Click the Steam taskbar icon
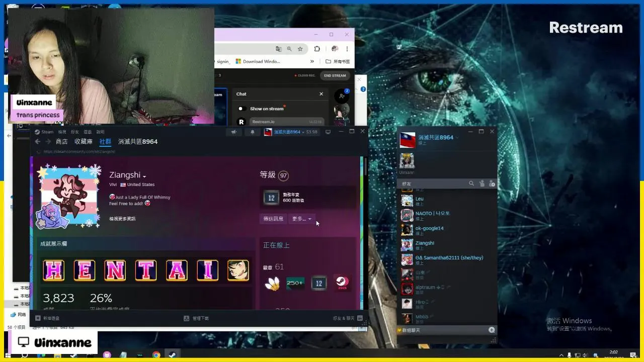 (x=172, y=355)
